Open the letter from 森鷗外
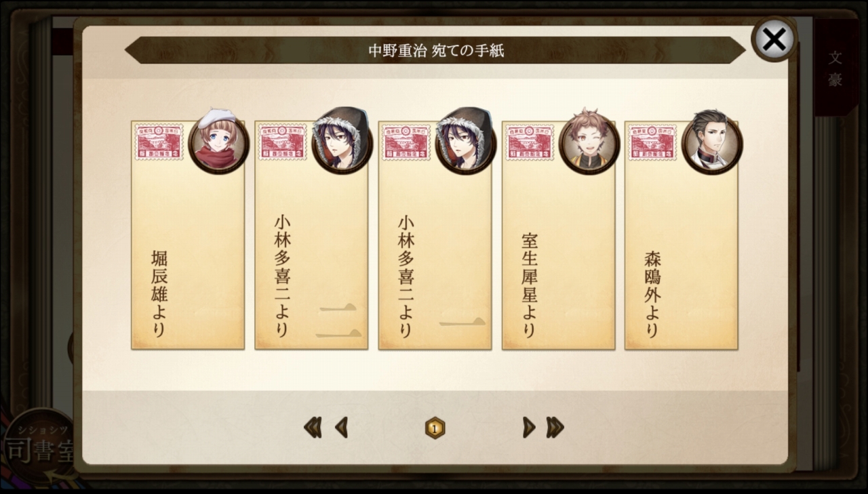The width and height of the screenshot is (868, 494). point(682,236)
